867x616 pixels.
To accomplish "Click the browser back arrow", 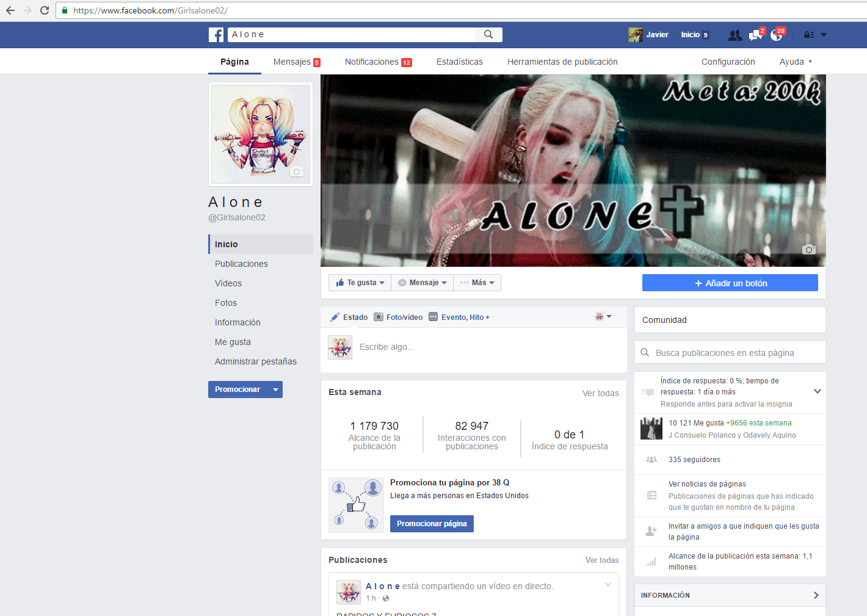I will pos(10,10).
